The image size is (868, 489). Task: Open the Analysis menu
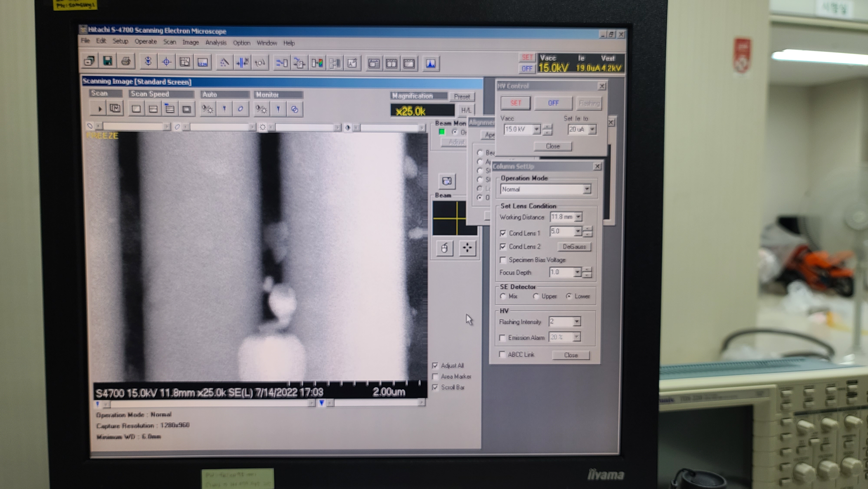[x=216, y=43]
